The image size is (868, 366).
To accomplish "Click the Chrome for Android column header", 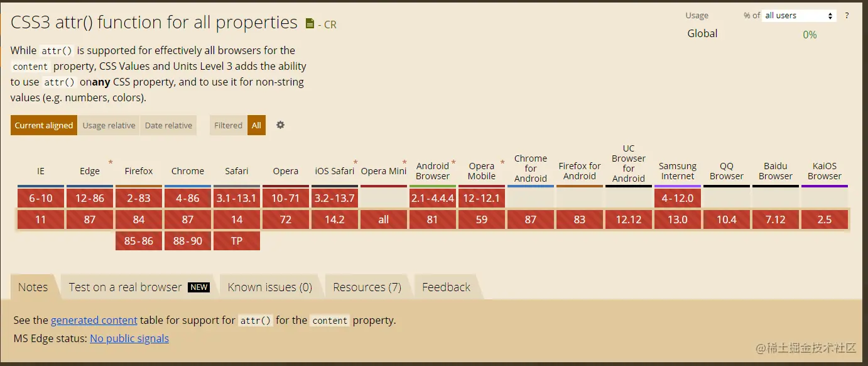I will pyautogui.click(x=531, y=169).
